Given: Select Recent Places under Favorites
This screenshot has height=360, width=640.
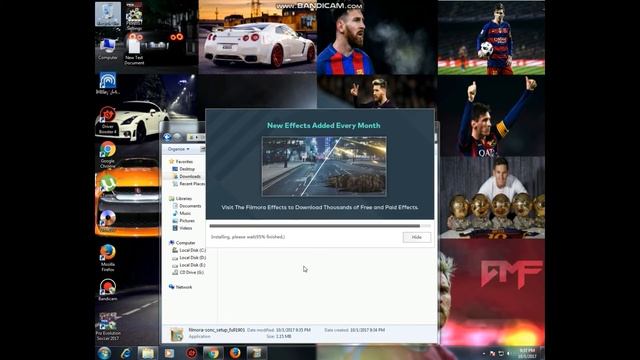Looking at the screenshot, I should click(x=189, y=184).
